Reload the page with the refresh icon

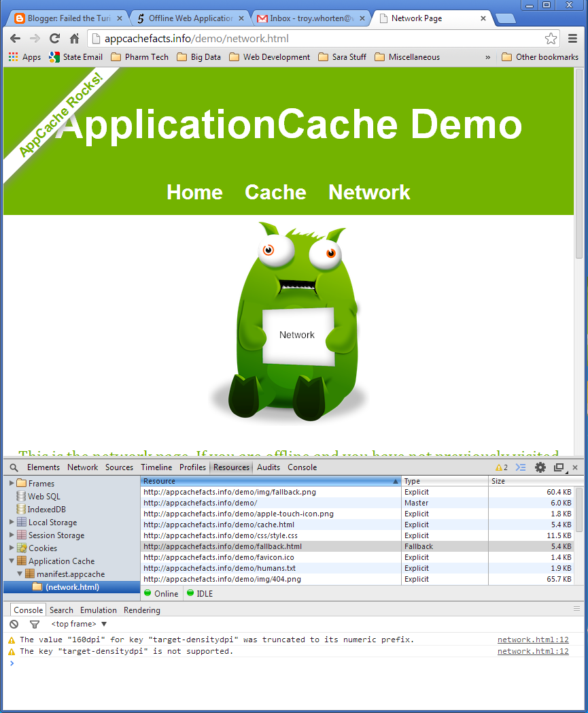tap(54, 39)
